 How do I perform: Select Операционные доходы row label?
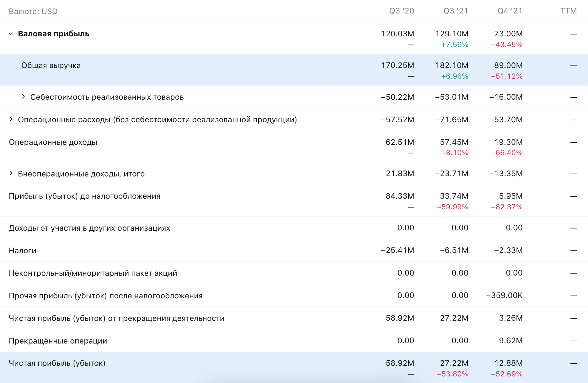click(x=53, y=142)
